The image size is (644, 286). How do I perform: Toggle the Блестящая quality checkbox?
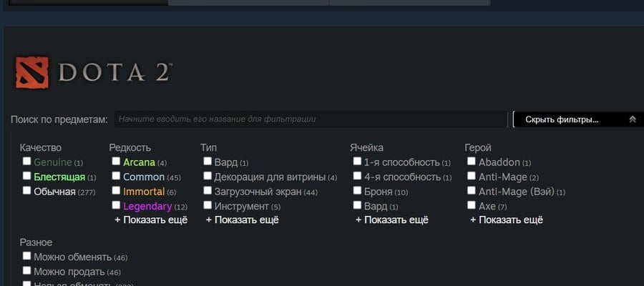pyautogui.click(x=26, y=176)
